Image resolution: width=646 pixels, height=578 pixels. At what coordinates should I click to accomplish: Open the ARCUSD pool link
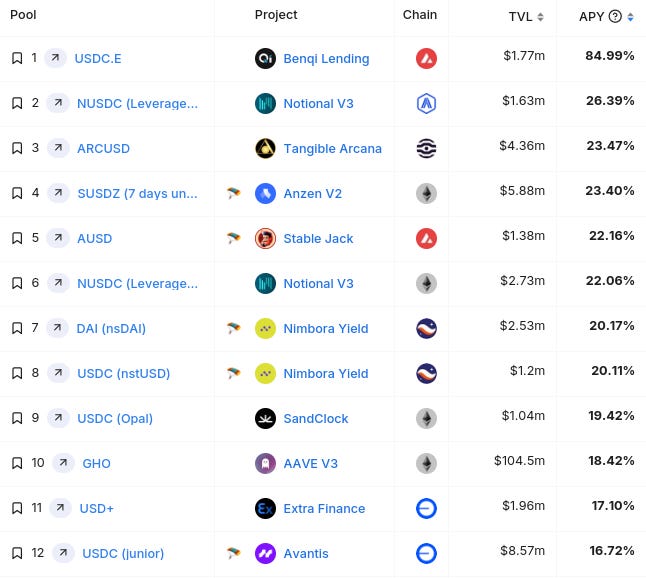[103, 148]
